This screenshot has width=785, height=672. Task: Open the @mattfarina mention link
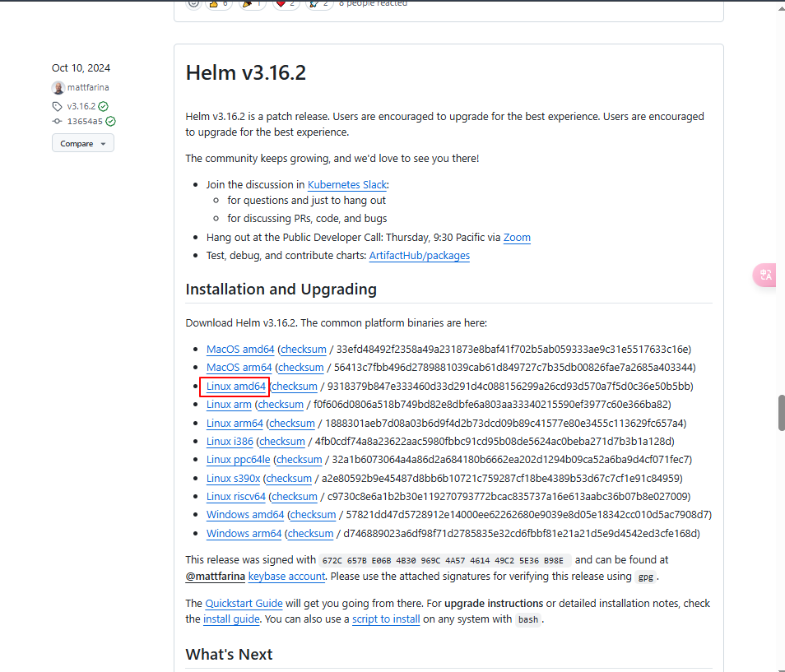point(216,577)
